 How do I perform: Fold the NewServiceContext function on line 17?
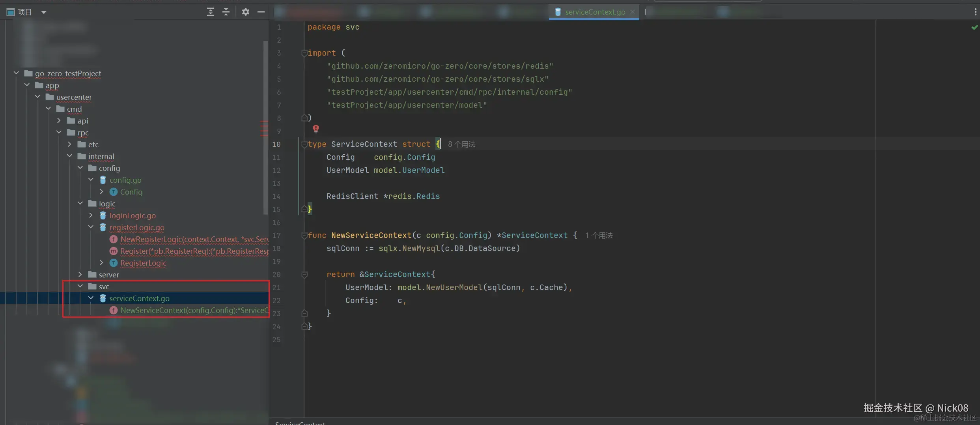(x=304, y=236)
